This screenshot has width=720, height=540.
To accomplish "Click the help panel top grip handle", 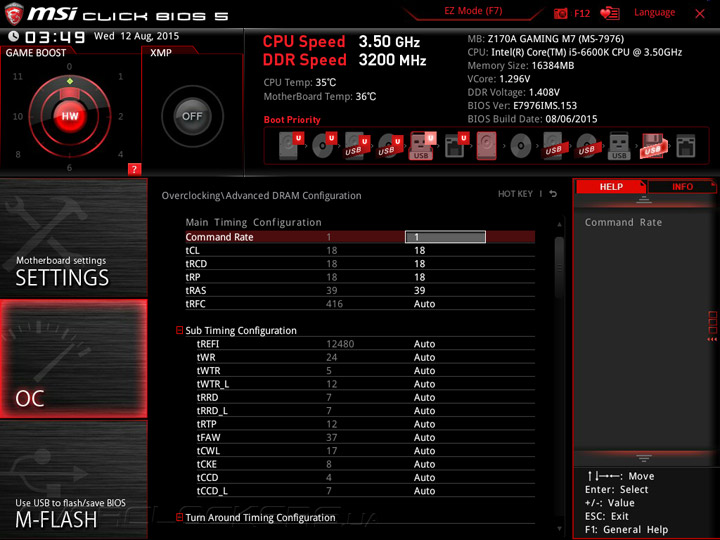I will pyautogui.click(x=643, y=200).
